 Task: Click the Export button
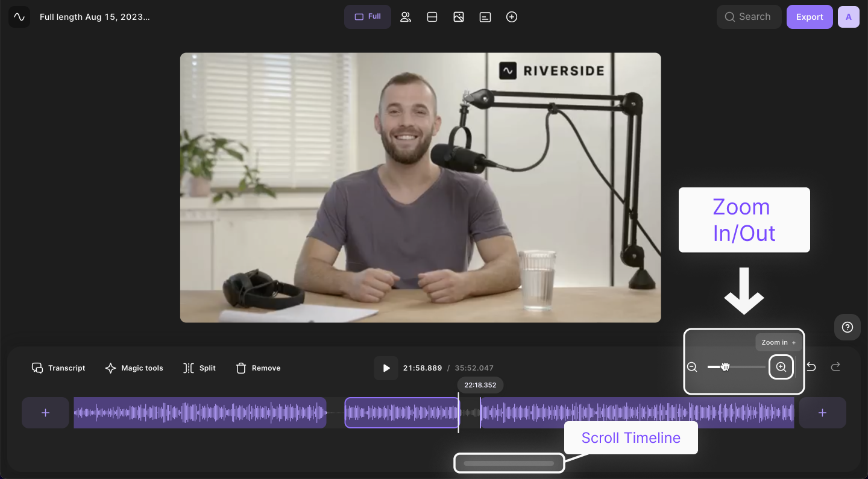pyautogui.click(x=810, y=17)
